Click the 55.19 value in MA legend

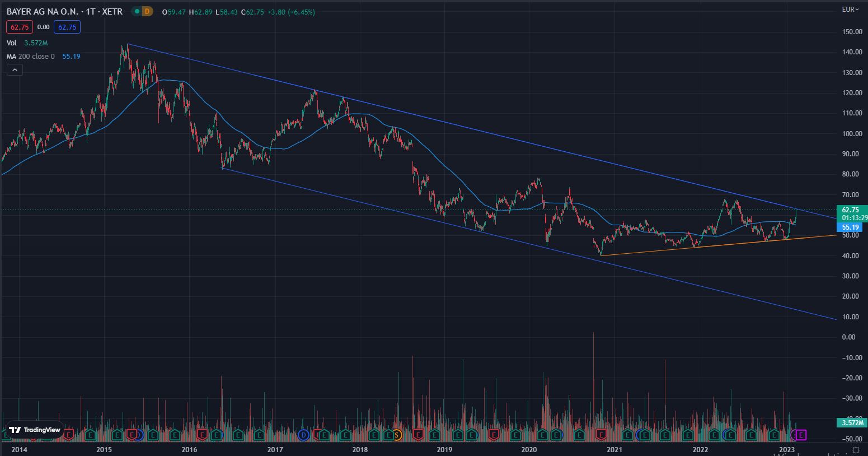pos(71,56)
